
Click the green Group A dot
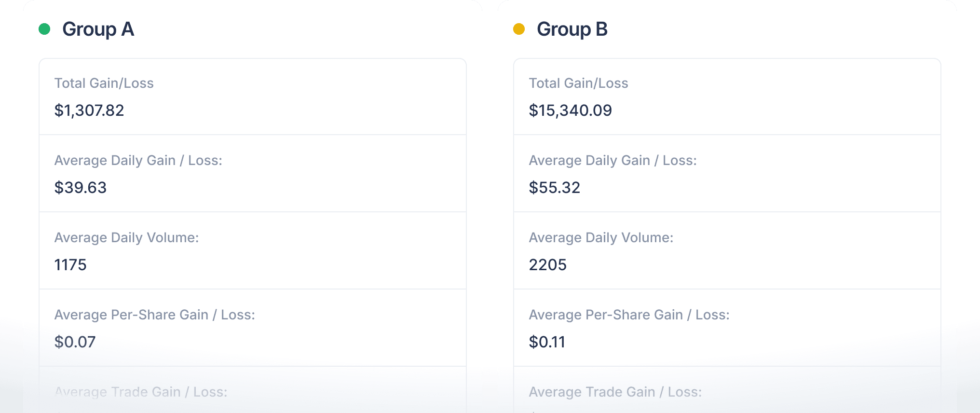coord(44,29)
